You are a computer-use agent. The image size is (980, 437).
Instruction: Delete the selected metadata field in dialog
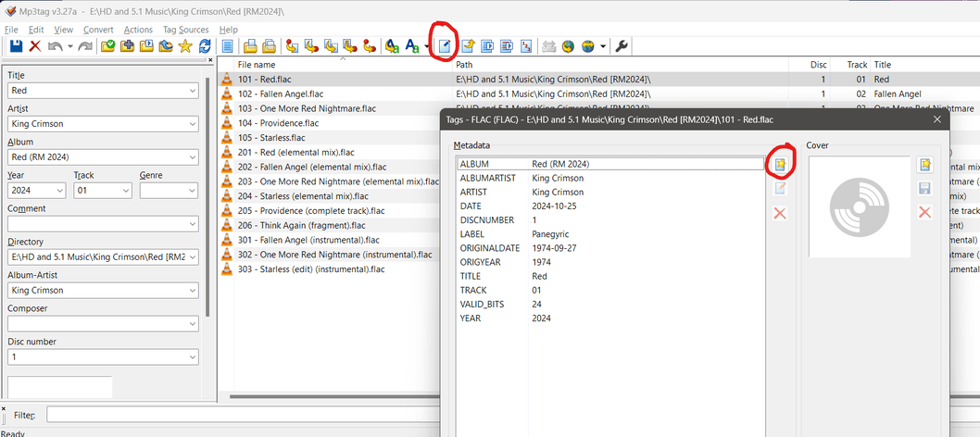(780, 214)
